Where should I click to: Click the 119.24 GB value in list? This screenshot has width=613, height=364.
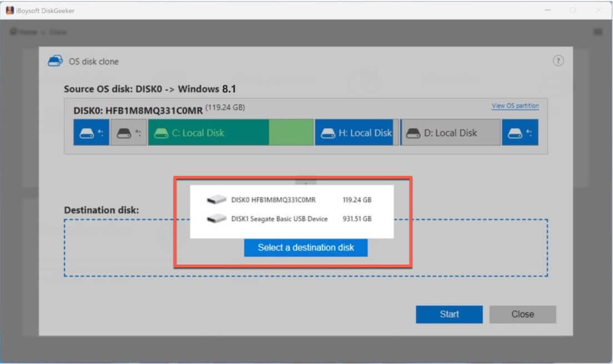coord(357,200)
